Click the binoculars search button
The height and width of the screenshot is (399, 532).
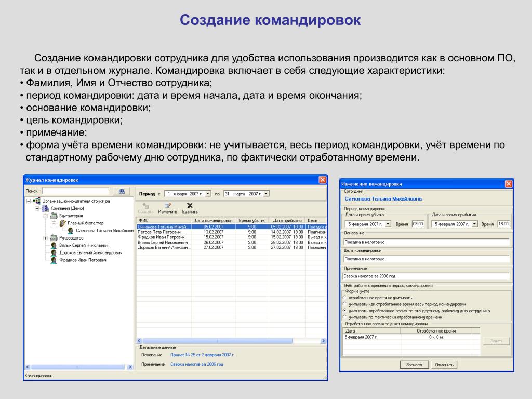click(122, 191)
